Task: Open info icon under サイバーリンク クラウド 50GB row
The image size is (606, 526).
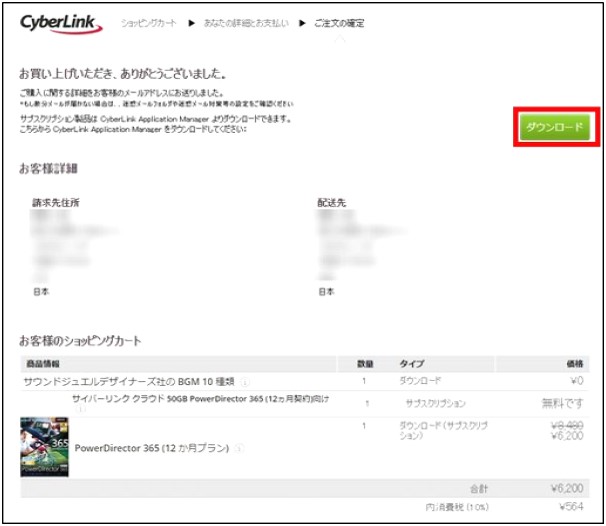Action: [x=80, y=409]
